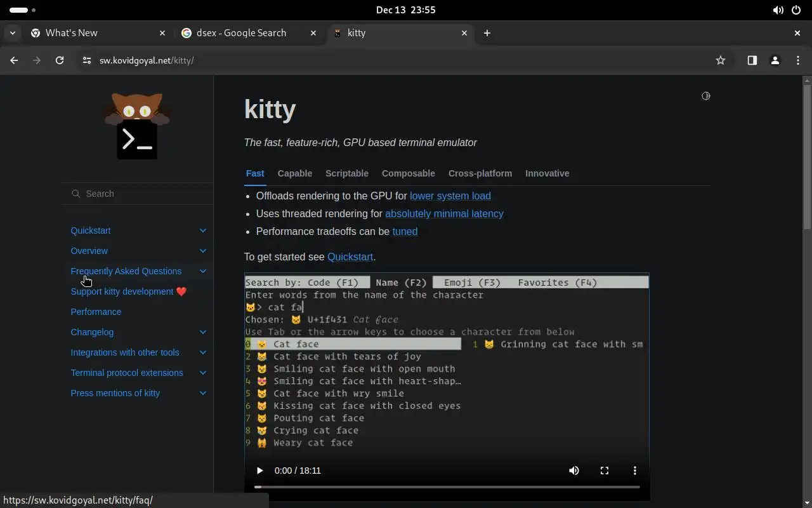Expand Integrations with other tools chevron

203,352
